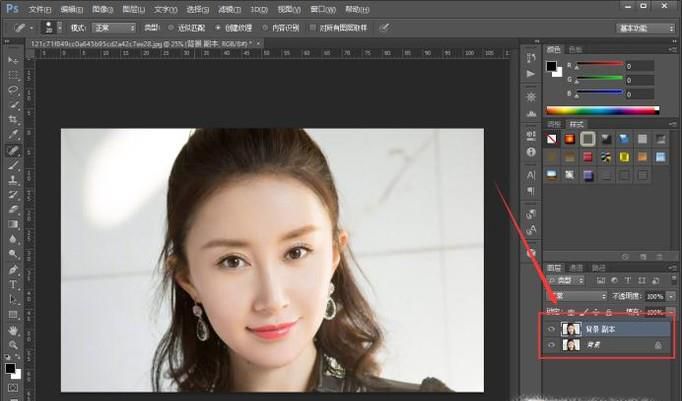Select the Create Texture (创建纹理) radio button

coord(218,28)
